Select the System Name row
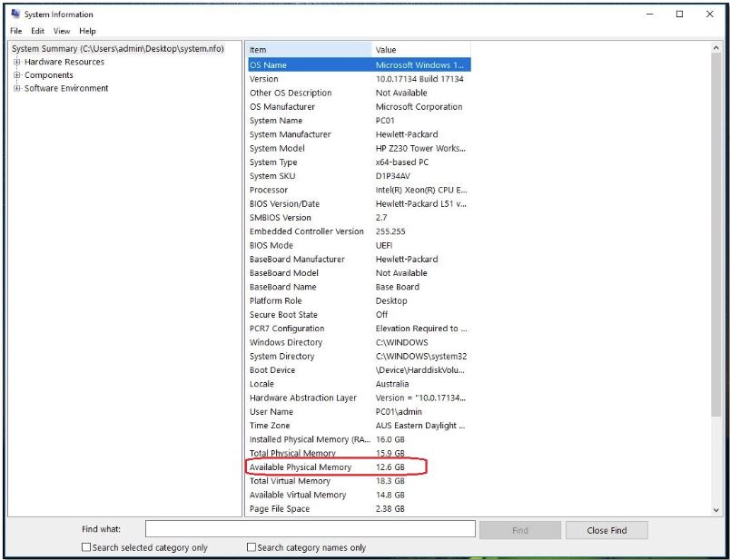The width and height of the screenshot is (730, 560). point(360,121)
